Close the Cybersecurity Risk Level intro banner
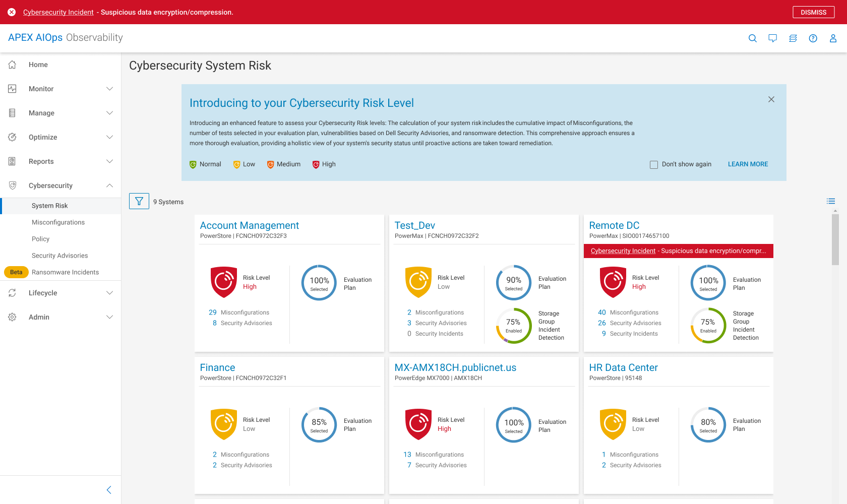The image size is (847, 504). coord(771,99)
